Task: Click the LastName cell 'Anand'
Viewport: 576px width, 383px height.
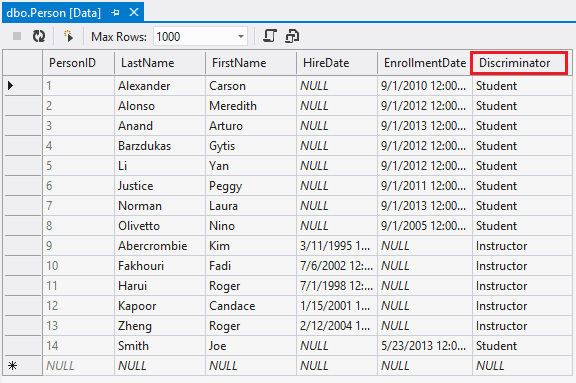Action: point(160,126)
